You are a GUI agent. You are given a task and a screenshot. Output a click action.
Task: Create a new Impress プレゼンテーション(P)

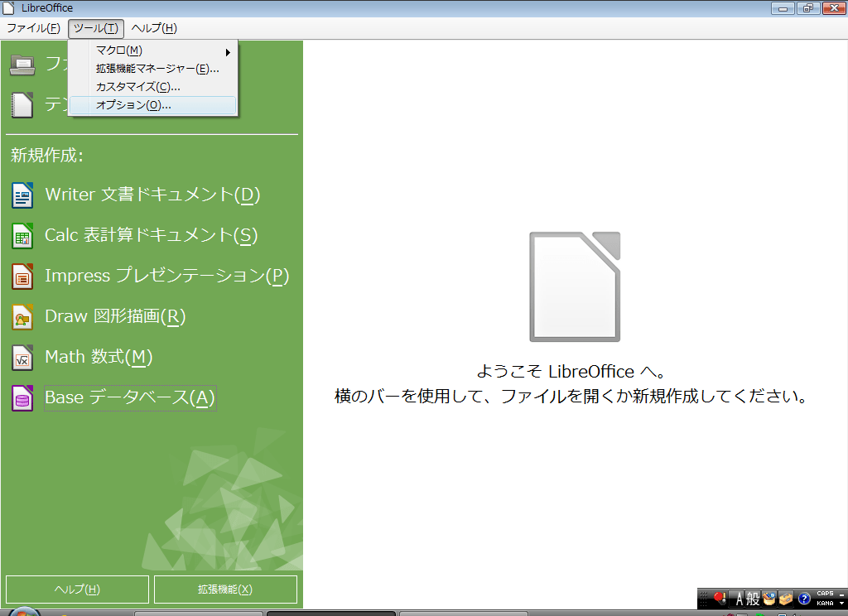coord(167,276)
